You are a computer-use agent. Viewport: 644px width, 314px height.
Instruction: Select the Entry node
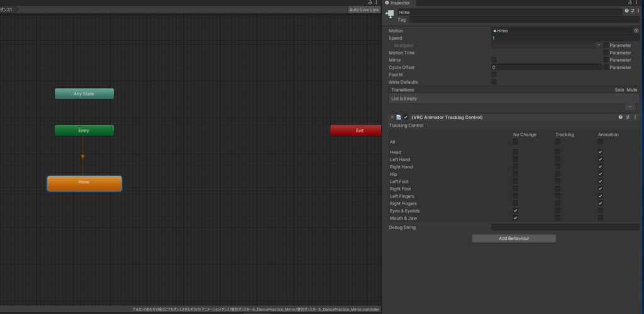point(84,131)
